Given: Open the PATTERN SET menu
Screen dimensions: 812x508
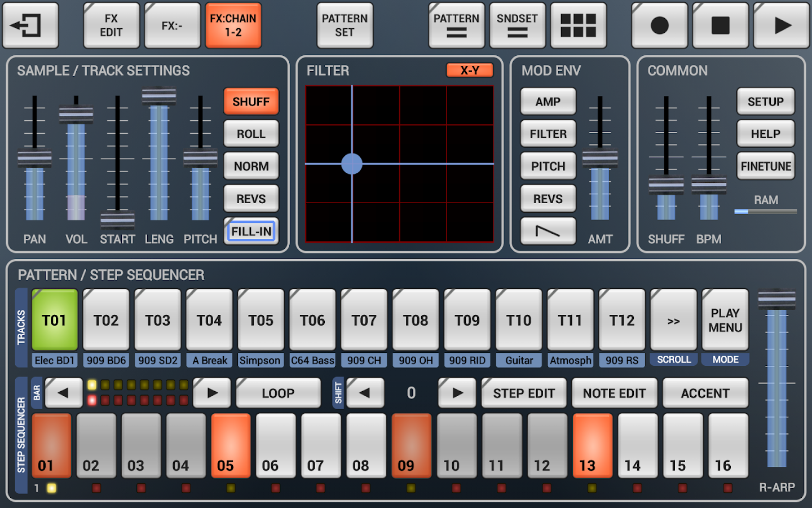Looking at the screenshot, I should [345, 25].
